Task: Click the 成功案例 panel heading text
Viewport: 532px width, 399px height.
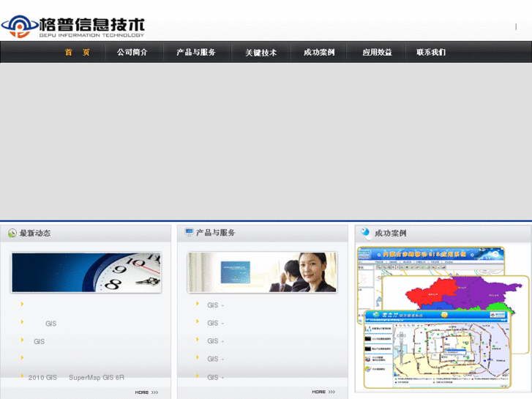Action: pos(391,234)
